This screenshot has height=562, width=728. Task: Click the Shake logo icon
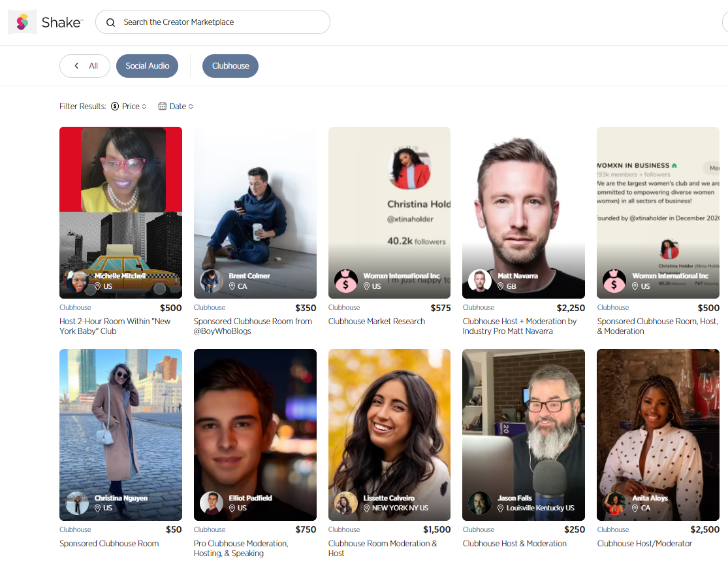click(22, 22)
